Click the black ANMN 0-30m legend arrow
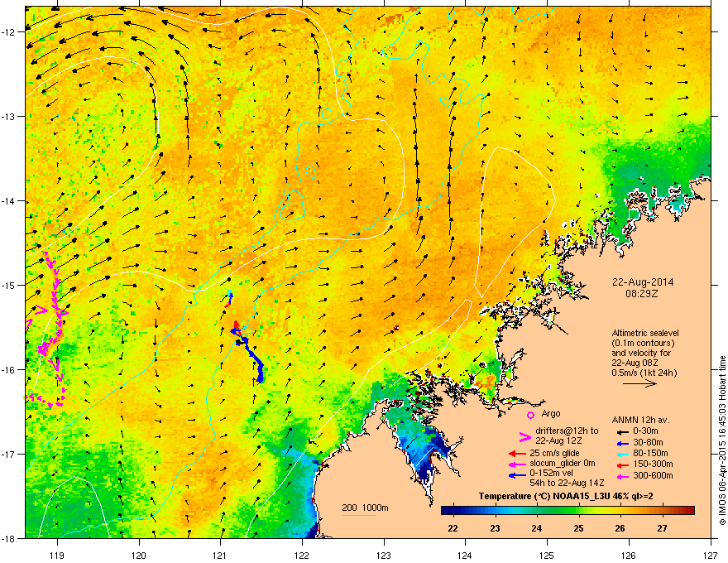Image resolution: width=728 pixels, height=563 pixels. 622,431
